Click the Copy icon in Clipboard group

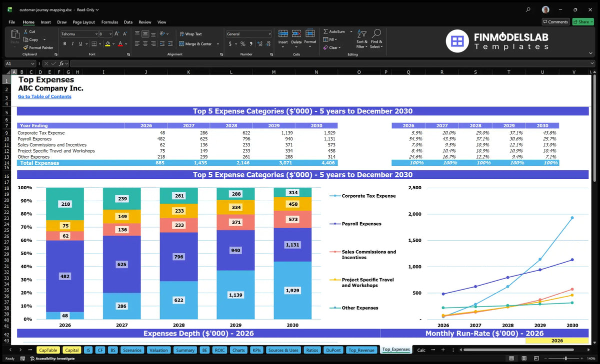click(x=26, y=39)
